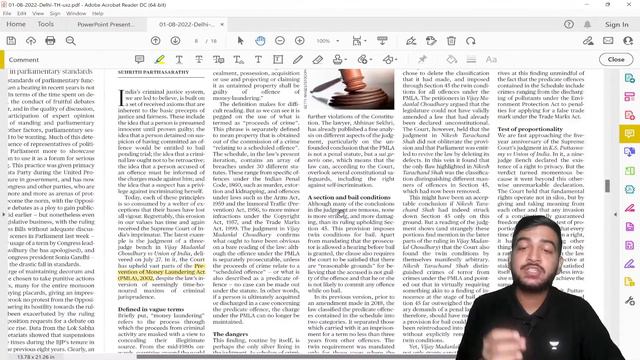Activate the Hand pan tool

click(260, 41)
